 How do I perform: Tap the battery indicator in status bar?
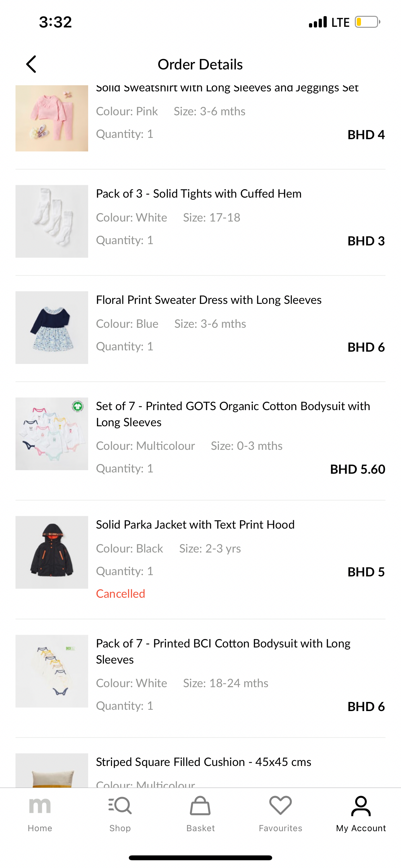[367, 22]
